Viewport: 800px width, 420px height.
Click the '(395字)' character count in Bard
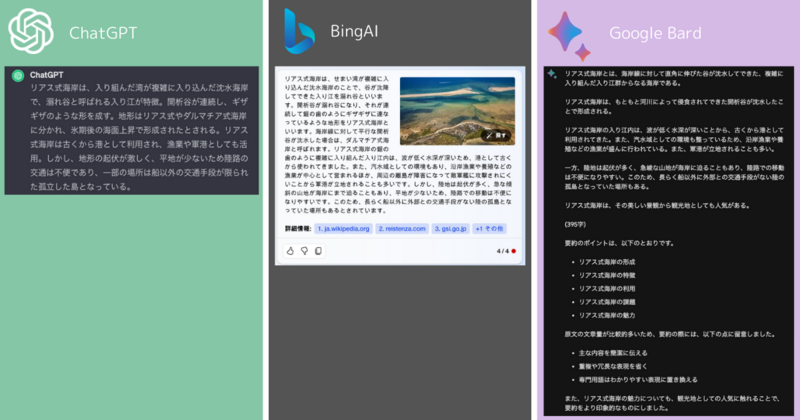point(575,224)
